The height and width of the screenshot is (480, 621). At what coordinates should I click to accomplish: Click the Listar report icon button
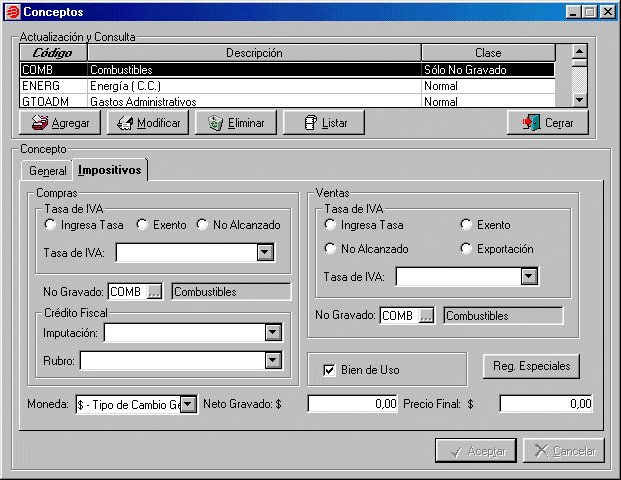(323, 123)
